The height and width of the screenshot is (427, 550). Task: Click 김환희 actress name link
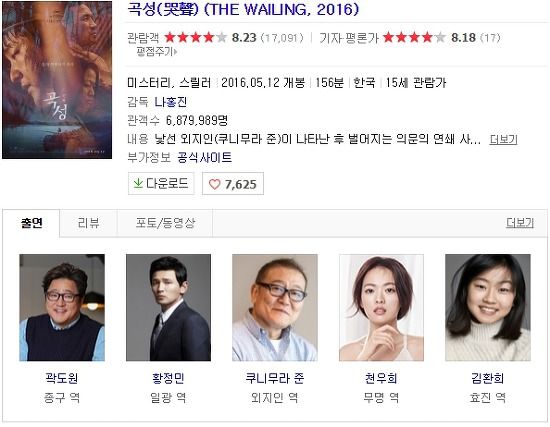[x=488, y=378]
